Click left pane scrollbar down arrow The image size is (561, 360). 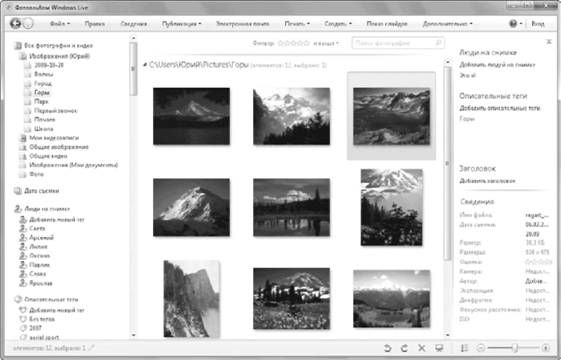pyautogui.click(x=133, y=335)
